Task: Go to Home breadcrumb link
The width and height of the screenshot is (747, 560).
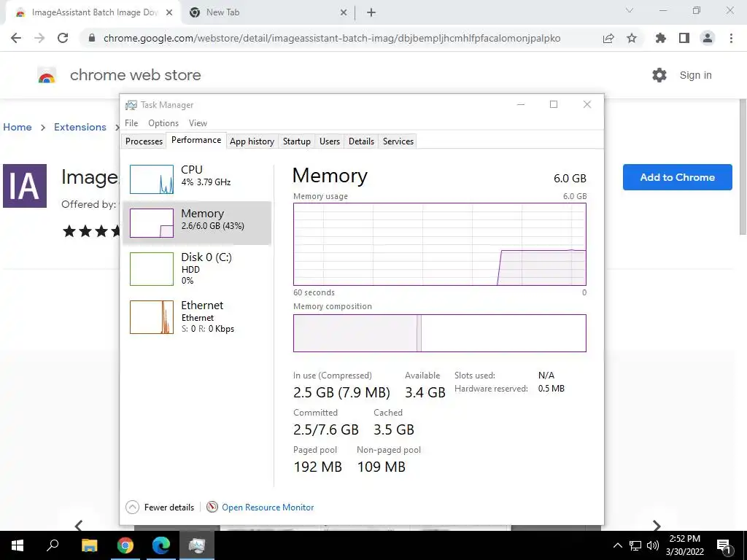Action: (x=18, y=127)
